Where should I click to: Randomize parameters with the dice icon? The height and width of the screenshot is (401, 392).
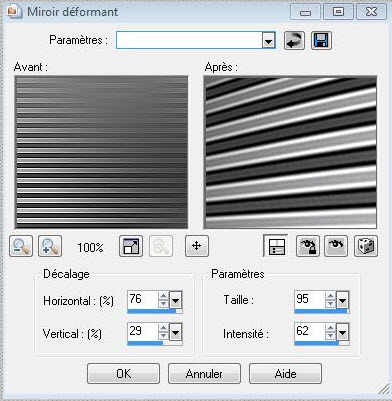pyautogui.click(x=366, y=246)
